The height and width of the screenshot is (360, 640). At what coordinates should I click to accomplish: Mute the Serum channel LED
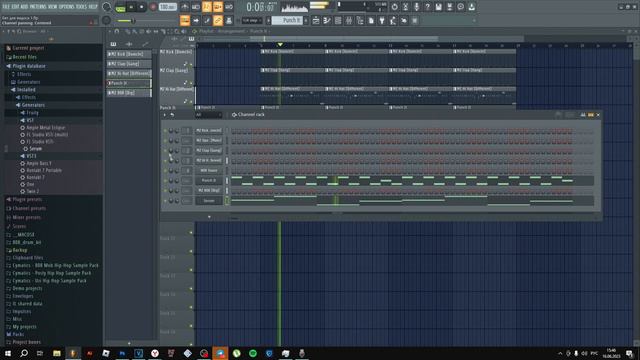pos(165,201)
